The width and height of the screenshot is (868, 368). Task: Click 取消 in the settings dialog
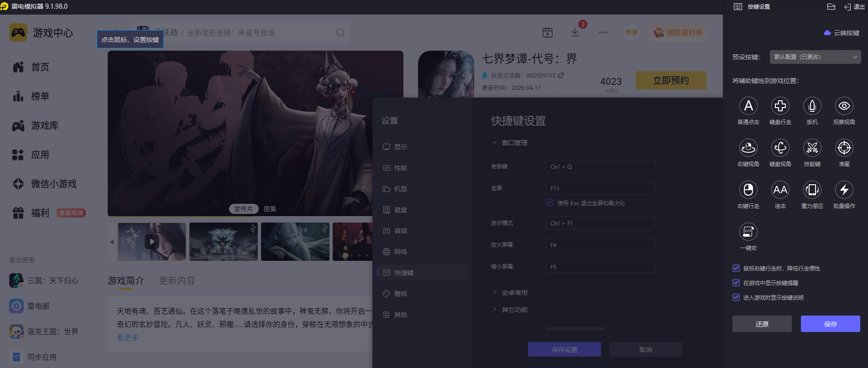pyautogui.click(x=646, y=349)
